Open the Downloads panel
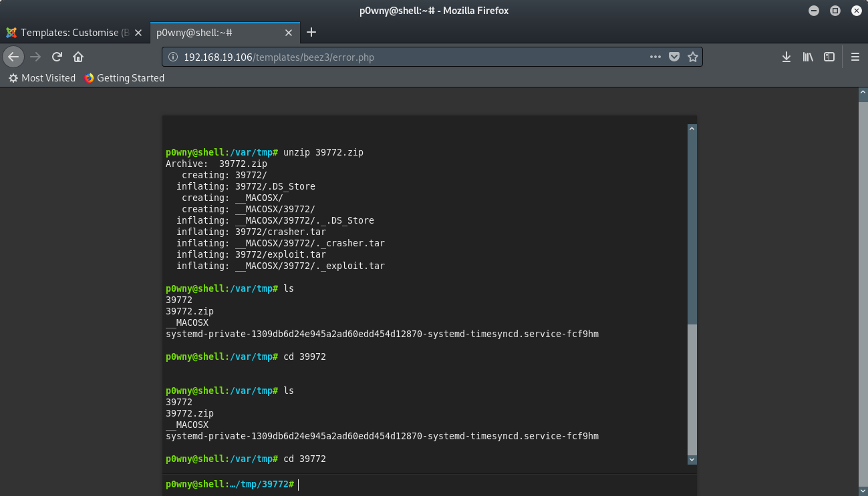 [786, 57]
